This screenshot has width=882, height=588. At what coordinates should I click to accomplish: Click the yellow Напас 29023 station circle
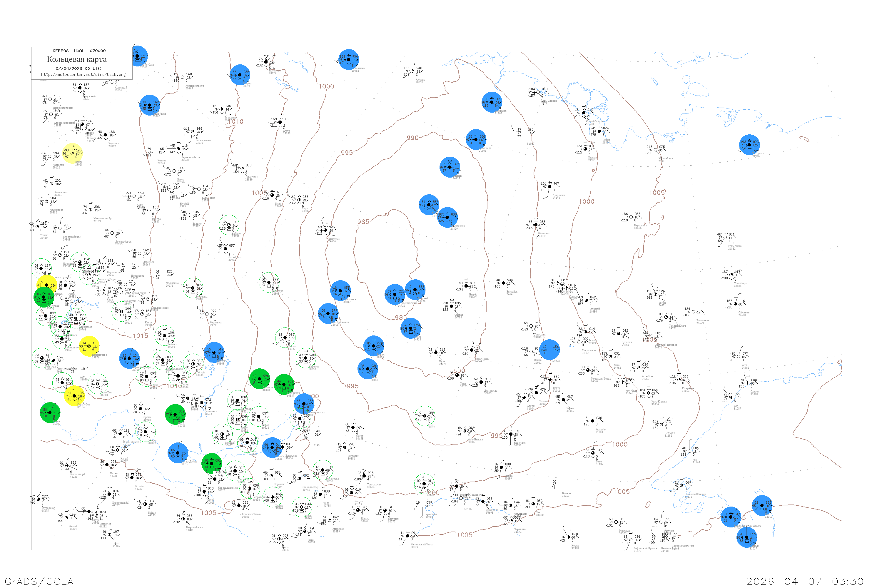(x=72, y=153)
